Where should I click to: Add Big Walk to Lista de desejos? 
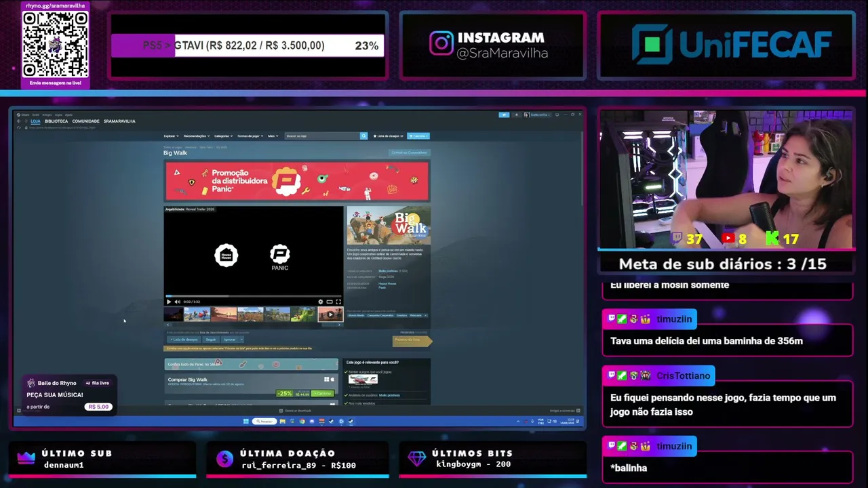click(x=184, y=340)
